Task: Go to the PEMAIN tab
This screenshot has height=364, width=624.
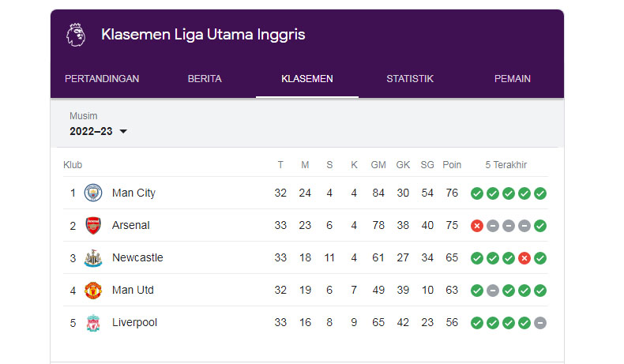Action: point(513,79)
